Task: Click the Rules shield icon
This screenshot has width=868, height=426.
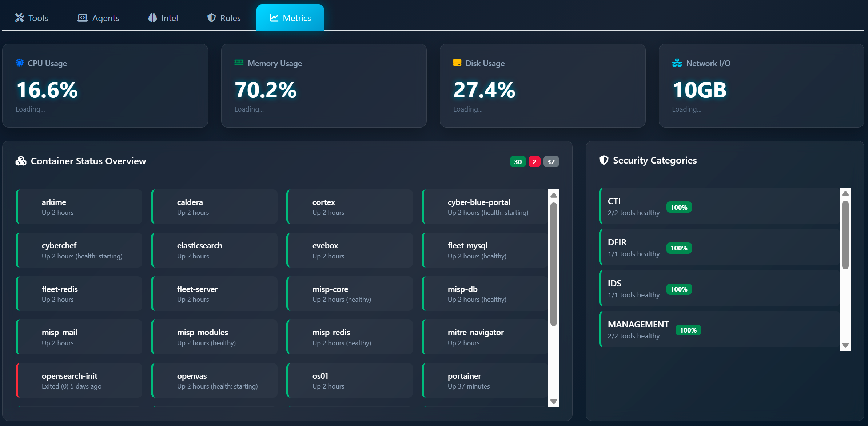Action: click(x=212, y=17)
